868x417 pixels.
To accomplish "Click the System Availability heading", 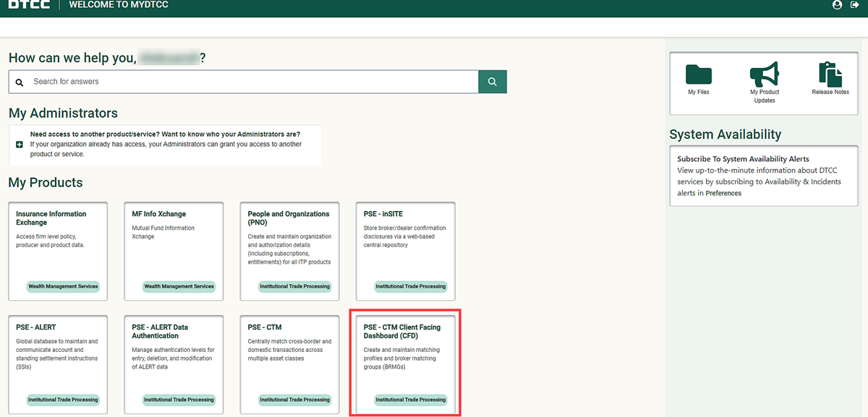I will coord(726,134).
